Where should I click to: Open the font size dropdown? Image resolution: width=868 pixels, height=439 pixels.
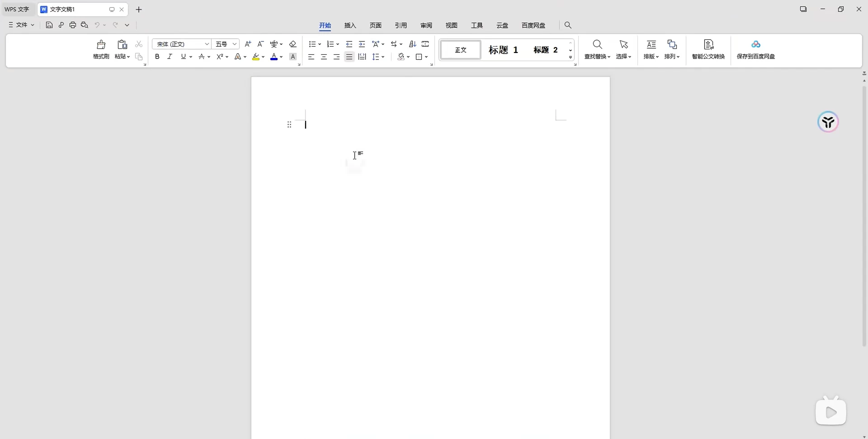pyautogui.click(x=235, y=44)
